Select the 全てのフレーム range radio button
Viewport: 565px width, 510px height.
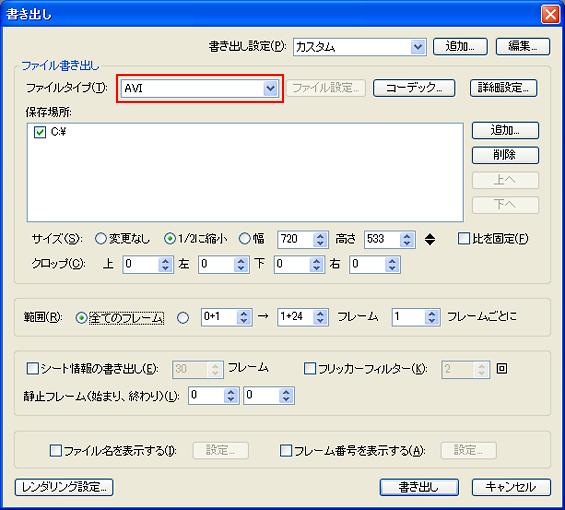point(81,318)
